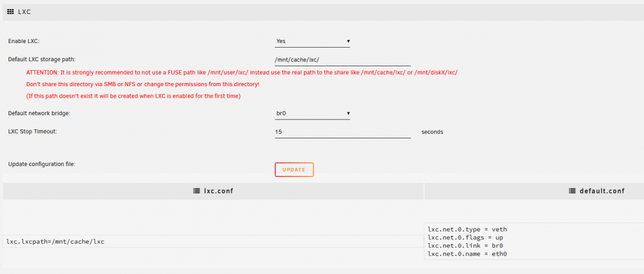Click the list icon beside lxc.conf

196,191
